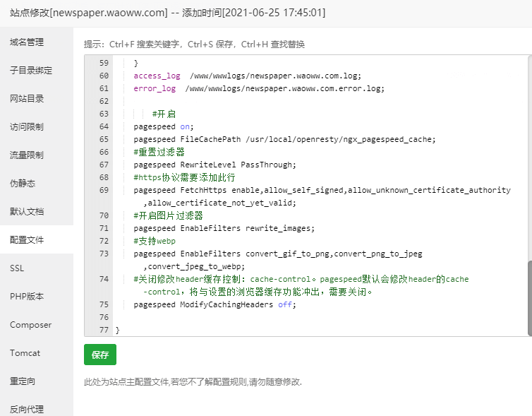The height and width of the screenshot is (416, 532).
Task: Click the FetchHttps enable line
Action: pos(322,190)
